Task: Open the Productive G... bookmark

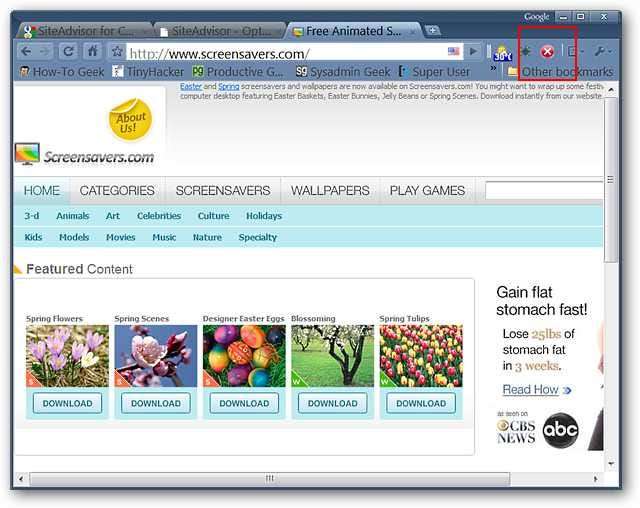Action: coord(238,72)
